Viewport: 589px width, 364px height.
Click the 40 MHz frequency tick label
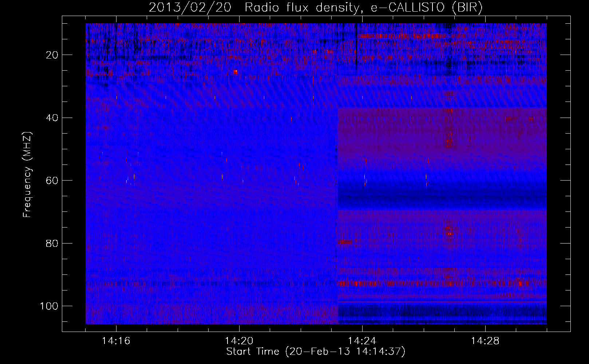[x=52, y=118]
